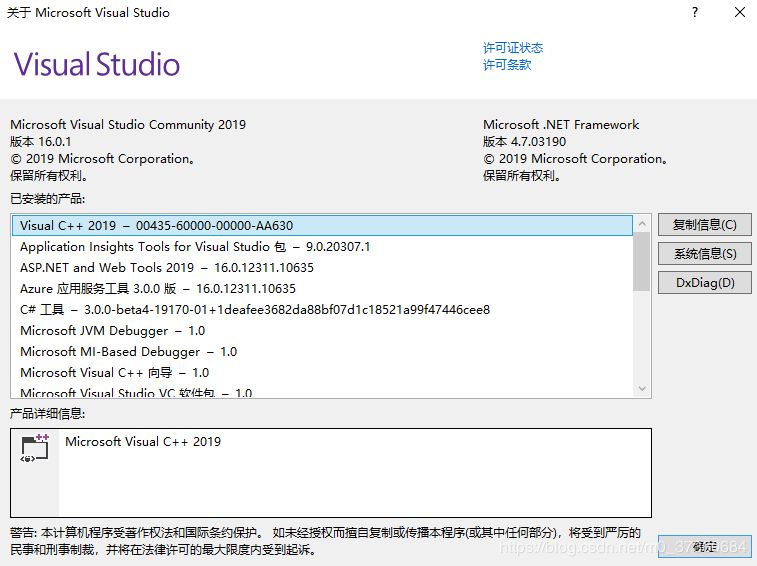Select Microsoft JVM Debugger entry
757x566 pixels.
(x=112, y=331)
